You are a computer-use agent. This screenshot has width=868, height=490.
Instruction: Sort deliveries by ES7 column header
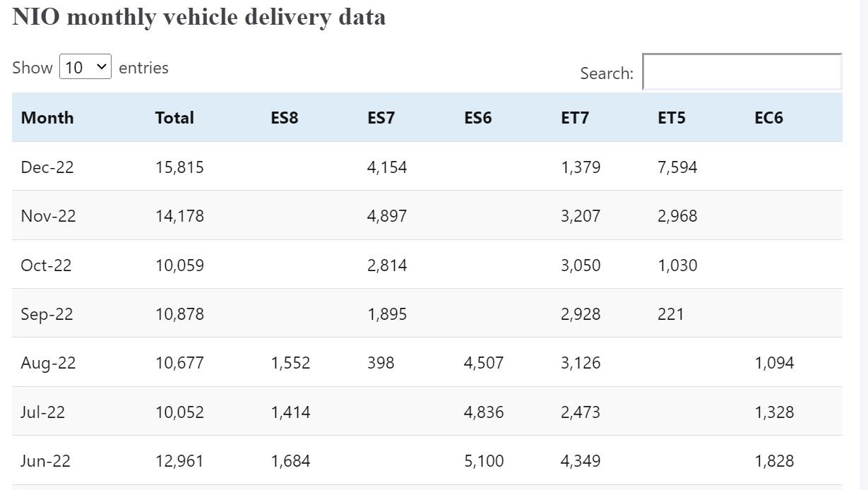[x=381, y=118]
